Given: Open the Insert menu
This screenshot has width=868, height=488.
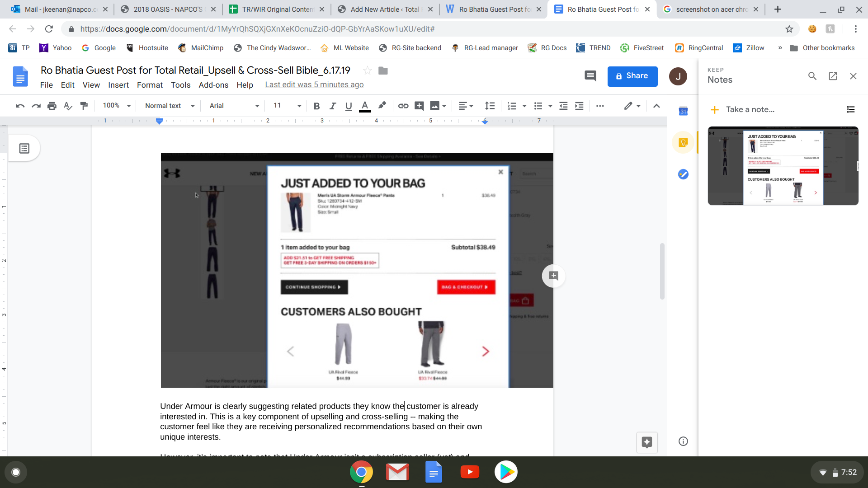Looking at the screenshot, I should (x=118, y=85).
